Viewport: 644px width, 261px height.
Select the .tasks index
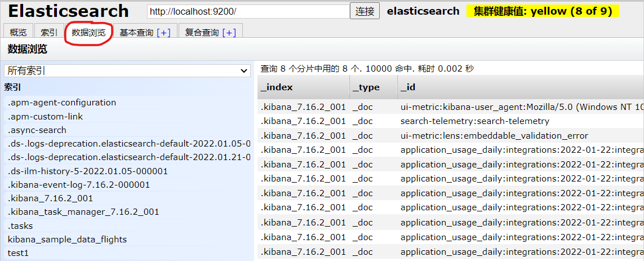(128, 226)
